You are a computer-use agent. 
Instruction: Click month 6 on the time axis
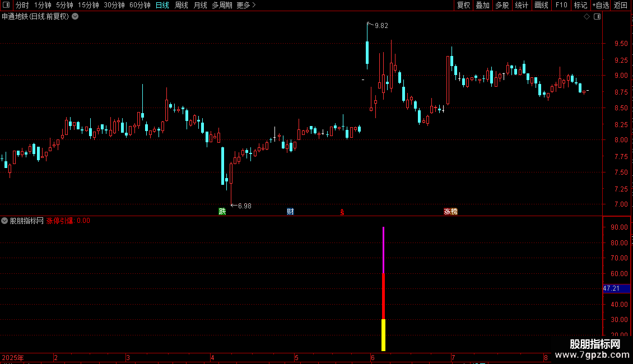(x=373, y=358)
